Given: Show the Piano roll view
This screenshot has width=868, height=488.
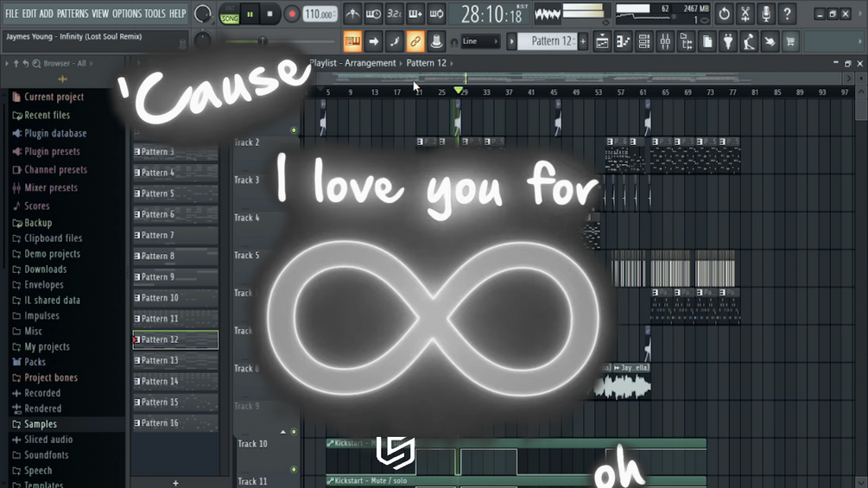Looking at the screenshot, I should pos(624,41).
